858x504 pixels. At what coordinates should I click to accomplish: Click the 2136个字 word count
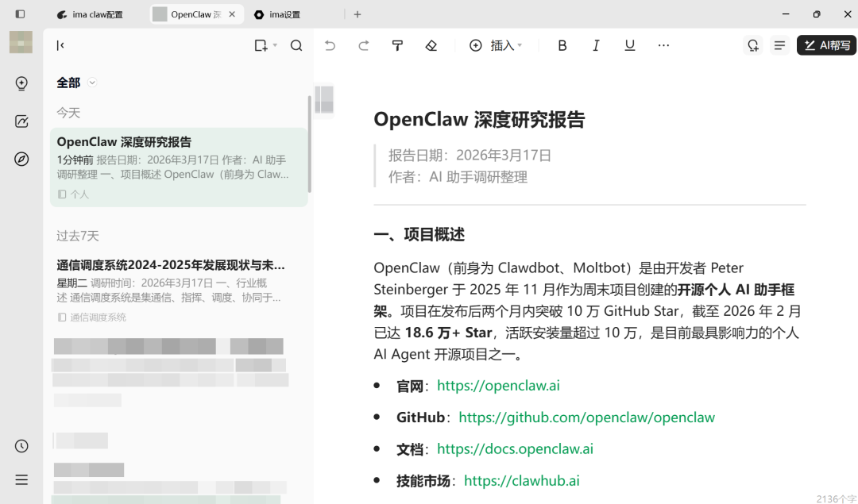(x=836, y=498)
